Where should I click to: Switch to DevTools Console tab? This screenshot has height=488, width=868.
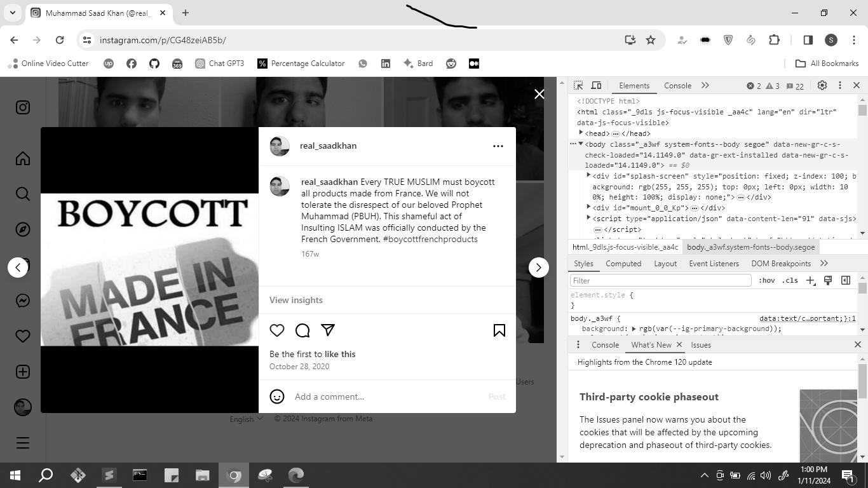click(x=677, y=86)
